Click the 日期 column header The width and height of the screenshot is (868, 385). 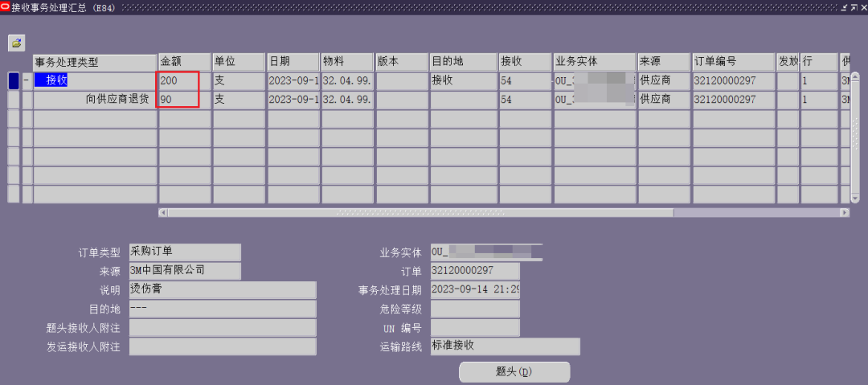(x=293, y=62)
